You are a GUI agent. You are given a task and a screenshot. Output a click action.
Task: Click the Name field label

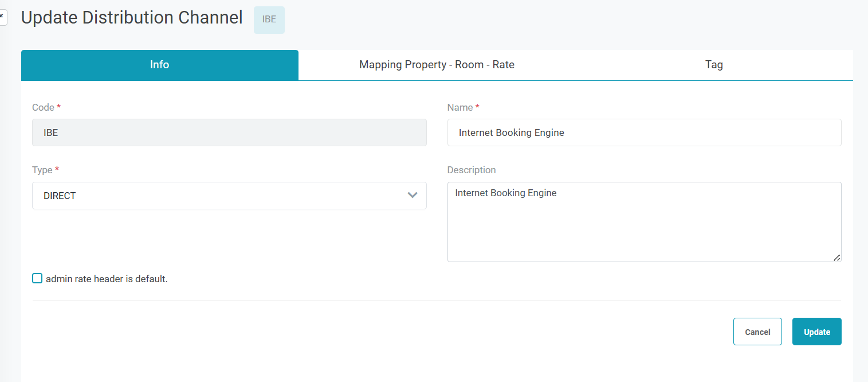459,108
